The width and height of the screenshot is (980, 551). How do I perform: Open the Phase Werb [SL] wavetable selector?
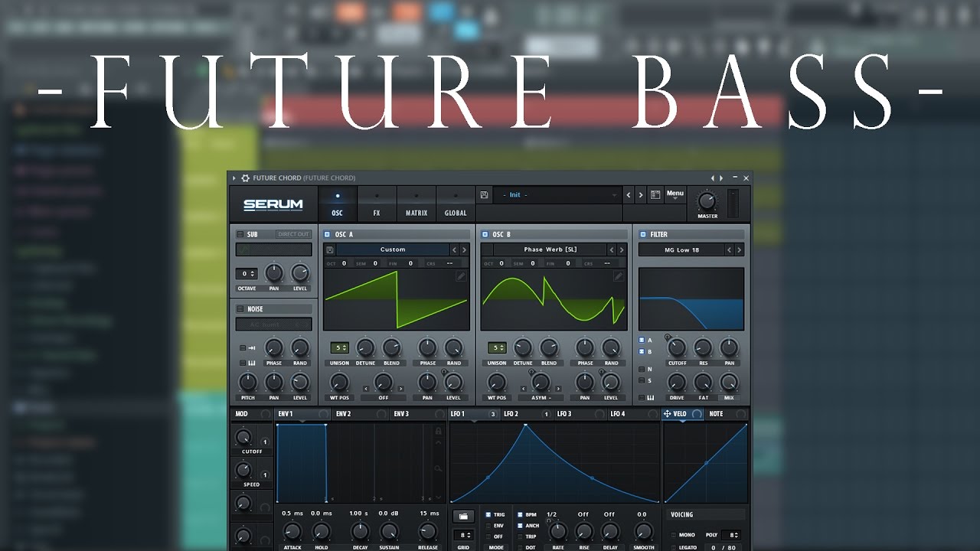(550, 249)
